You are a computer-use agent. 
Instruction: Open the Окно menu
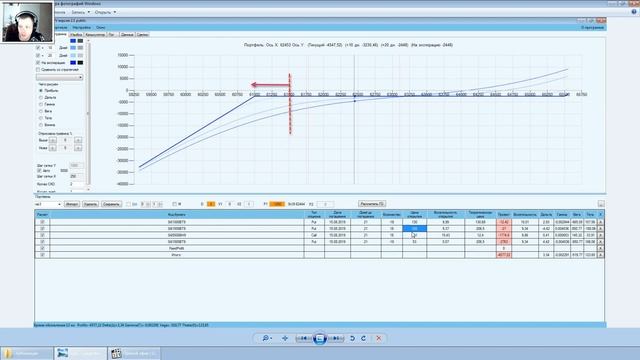(100, 27)
